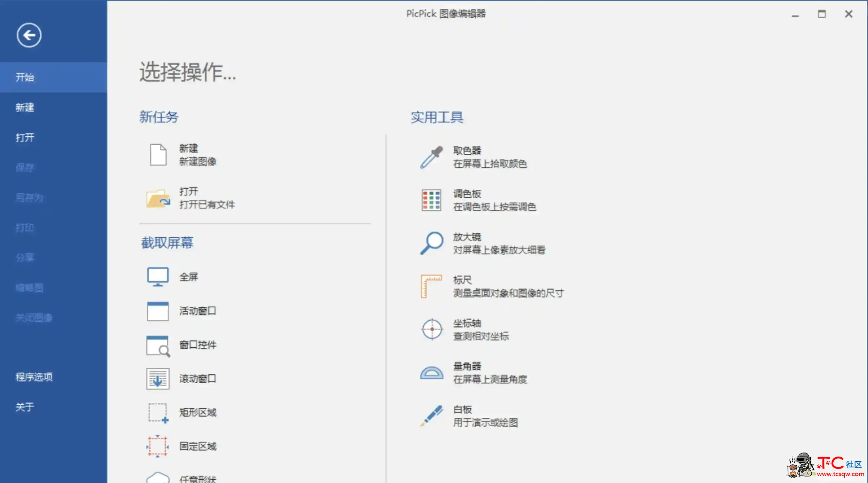Click 测量桌面对象和图像的尺寸 description
Image resolution: width=868 pixels, height=483 pixels.
pos(508,293)
